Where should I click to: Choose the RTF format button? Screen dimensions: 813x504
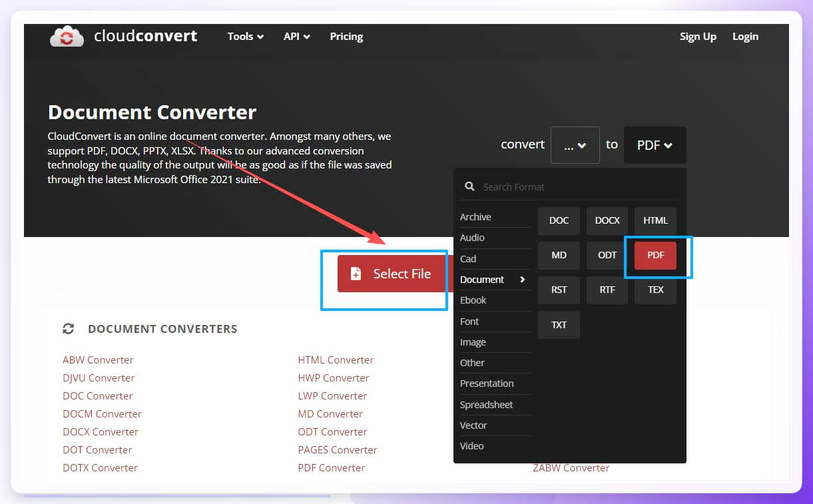[x=607, y=290]
